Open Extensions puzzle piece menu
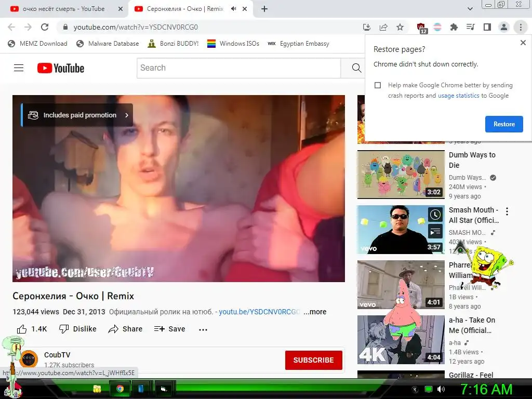 click(454, 27)
